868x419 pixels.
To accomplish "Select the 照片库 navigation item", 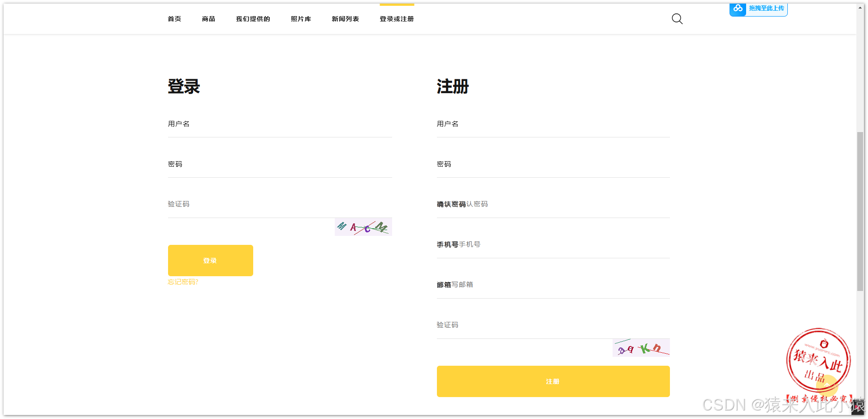I will [x=301, y=19].
